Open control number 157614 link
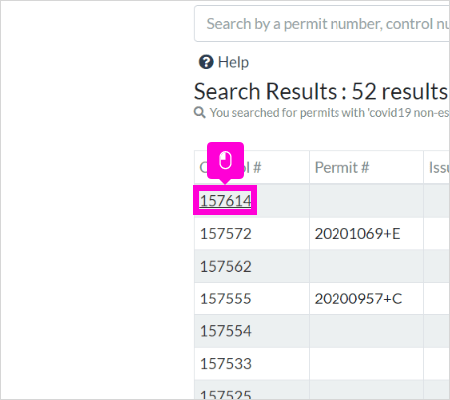This screenshot has width=450, height=400. coord(225,201)
